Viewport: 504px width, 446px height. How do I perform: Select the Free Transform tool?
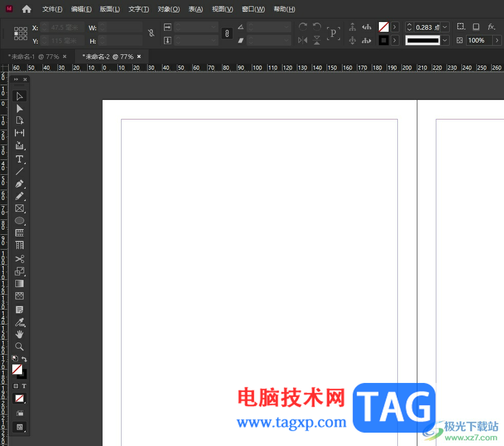19,271
